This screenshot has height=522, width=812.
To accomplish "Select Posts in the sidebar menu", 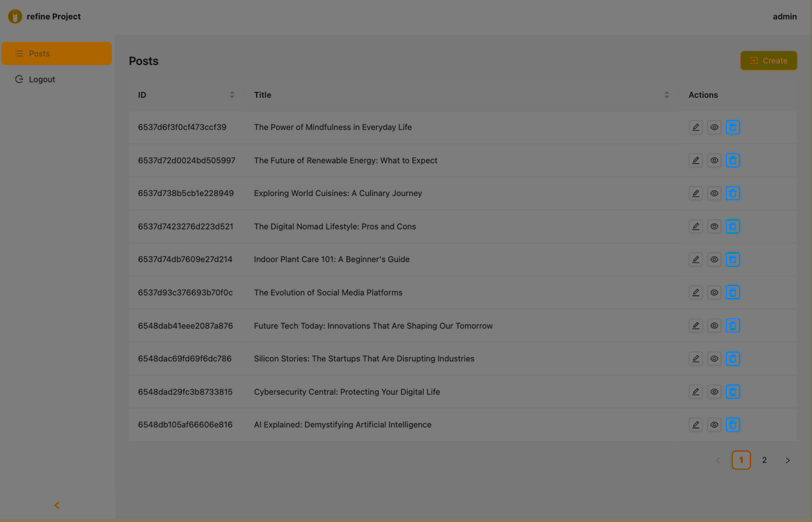I will pos(39,53).
